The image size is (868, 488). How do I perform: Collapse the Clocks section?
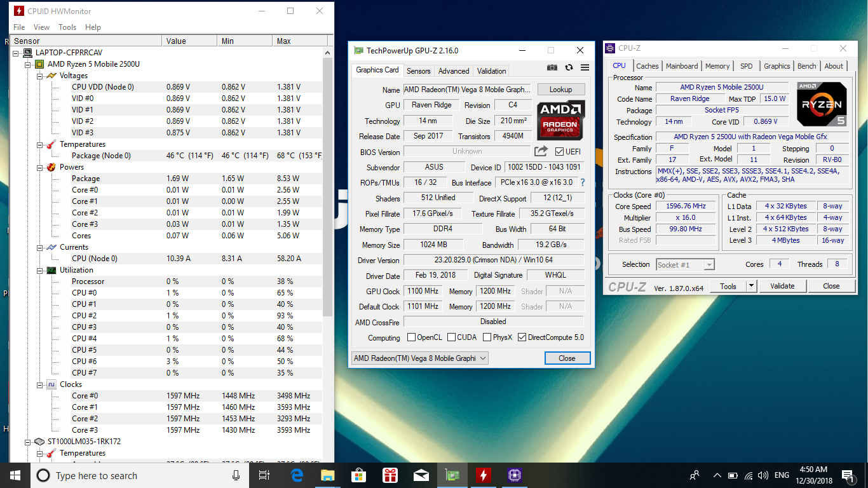[x=39, y=384]
